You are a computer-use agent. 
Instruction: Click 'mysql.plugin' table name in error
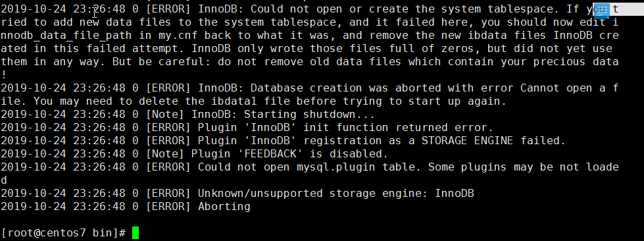click(x=336, y=167)
